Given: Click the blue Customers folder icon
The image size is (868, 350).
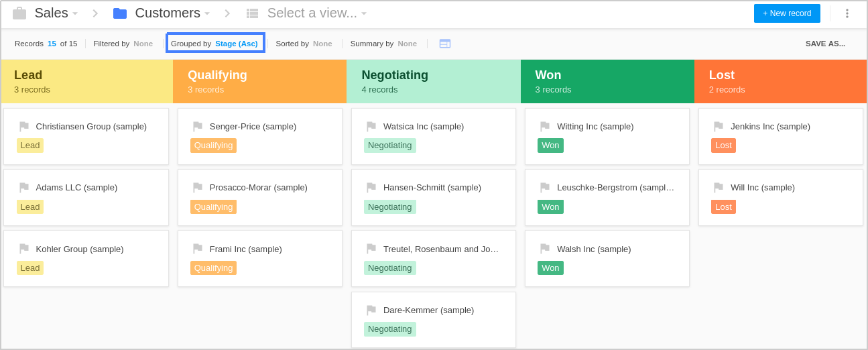Looking at the screenshot, I should [x=120, y=13].
